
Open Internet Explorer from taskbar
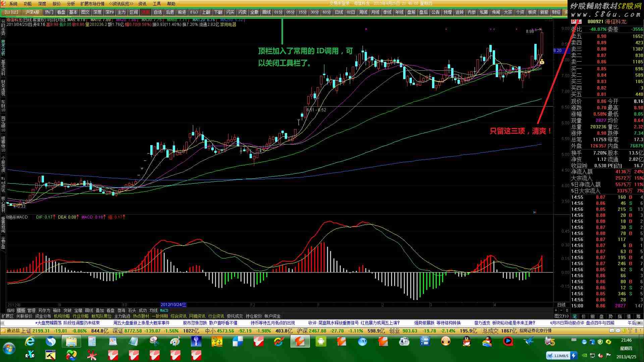pyautogui.click(x=30, y=342)
